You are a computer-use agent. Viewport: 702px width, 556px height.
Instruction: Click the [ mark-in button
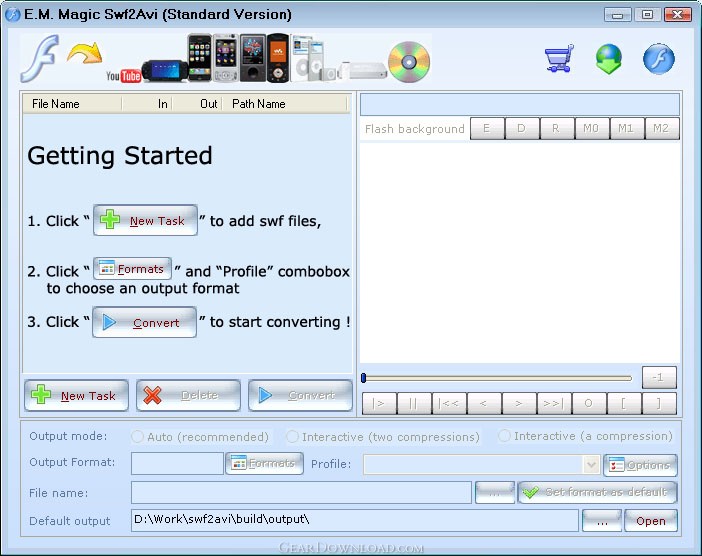623,403
